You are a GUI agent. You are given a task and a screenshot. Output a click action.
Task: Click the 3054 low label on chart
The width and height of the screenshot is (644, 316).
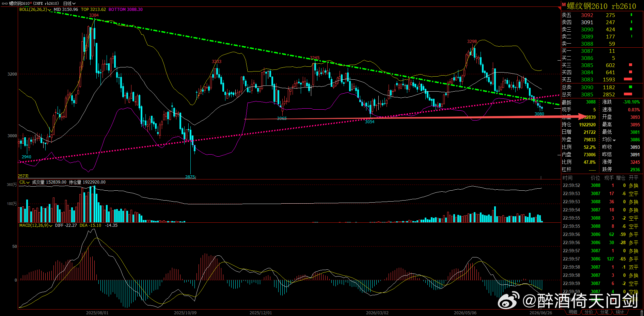coord(370,122)
